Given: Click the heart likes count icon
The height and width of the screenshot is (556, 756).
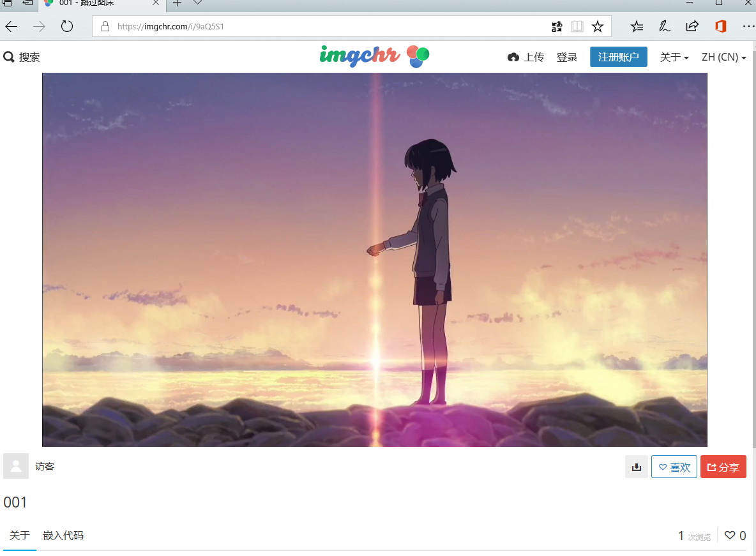Looking at the screenshot, I should (730, 536).
